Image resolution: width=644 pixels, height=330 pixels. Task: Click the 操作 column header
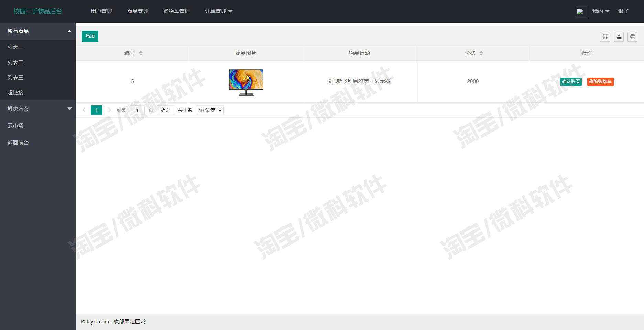pyautogui.click(x=587, y=53)
